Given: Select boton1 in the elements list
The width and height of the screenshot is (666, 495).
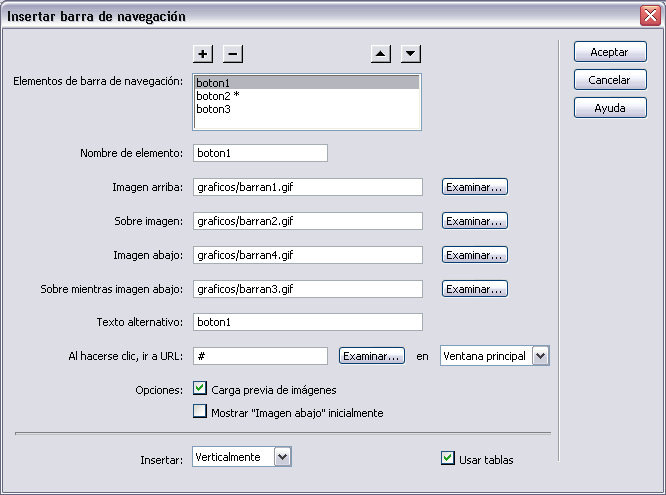Looking at the screenshot, I should (305, 83).
